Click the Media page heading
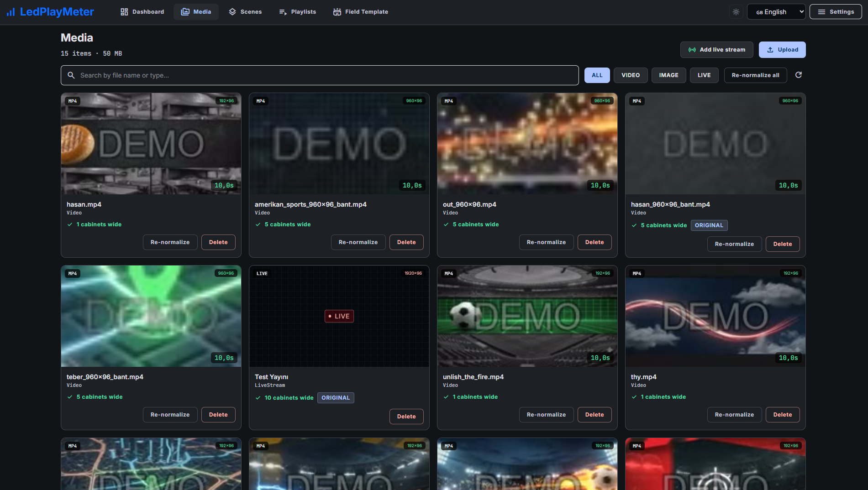The height and width of the screenshot is (490, 868). (77, 38)
